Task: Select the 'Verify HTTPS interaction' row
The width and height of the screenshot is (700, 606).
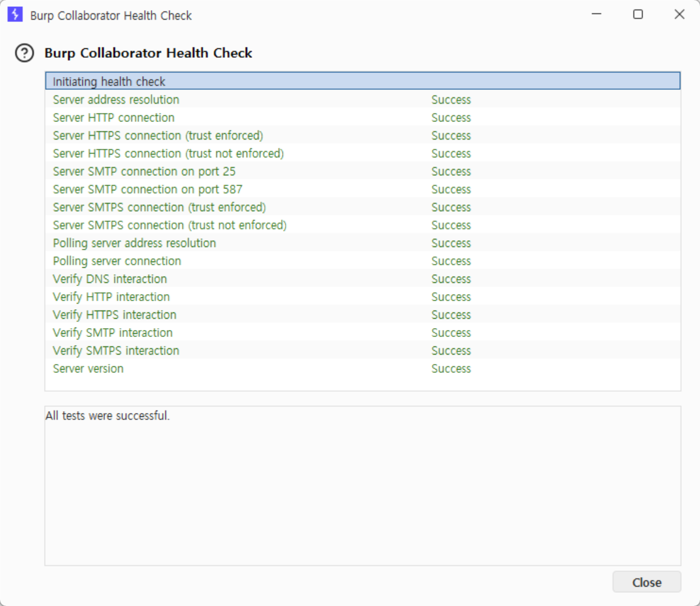Action: [363, 314]
